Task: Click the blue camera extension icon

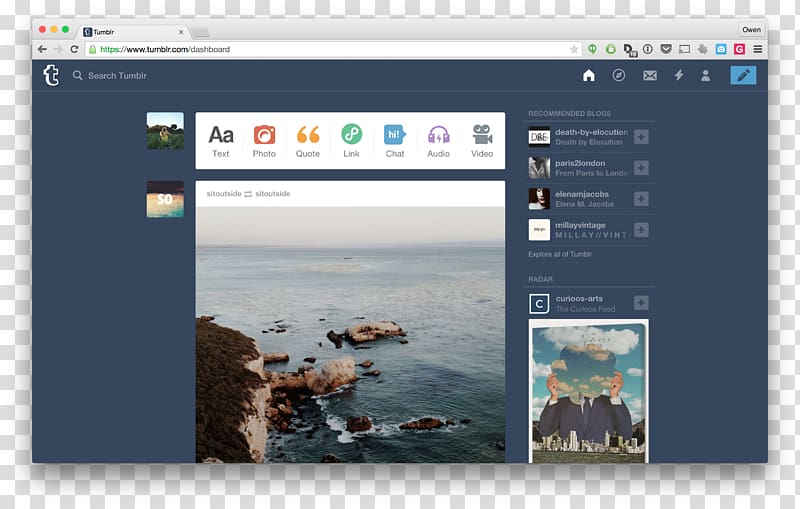Action: coord(721,49)
